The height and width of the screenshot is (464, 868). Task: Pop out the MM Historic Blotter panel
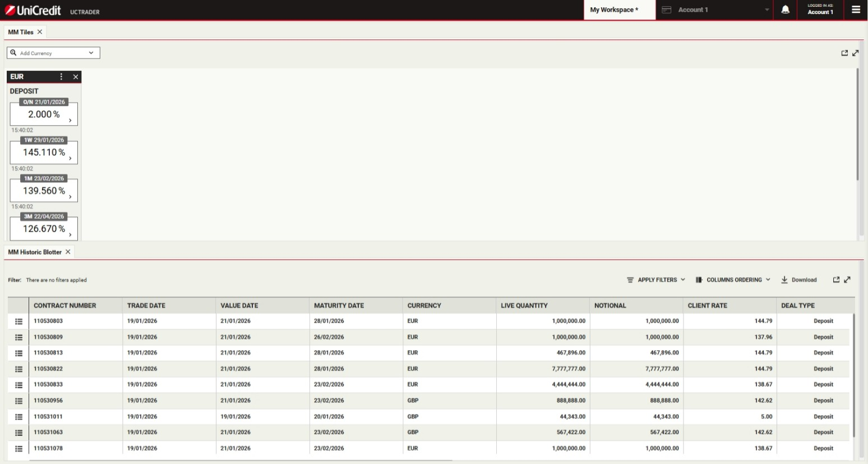(x=836, y=280)
